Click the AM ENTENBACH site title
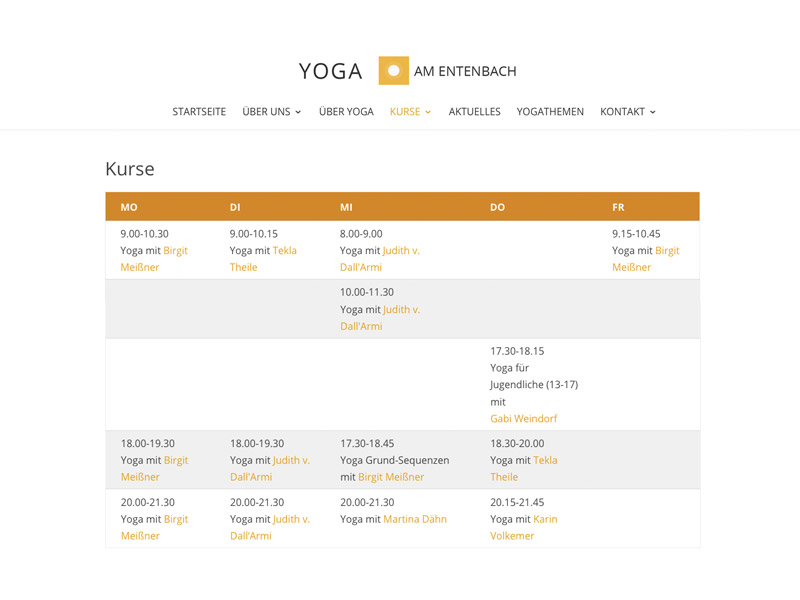Viewport: 800px width, 600px height. tap(465, 71)
